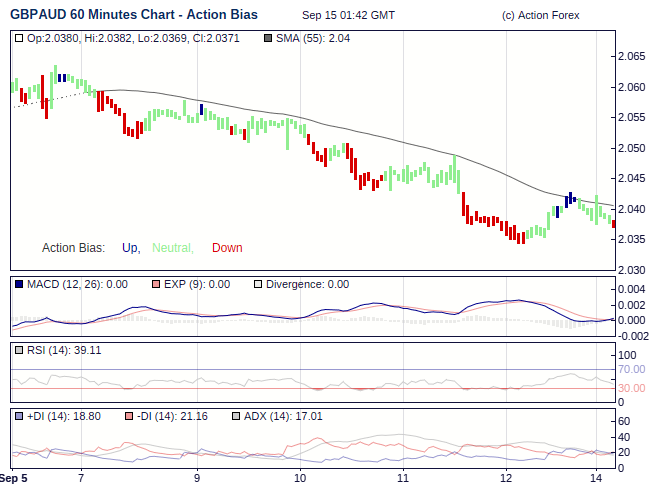Click the Sep 15 01:42 GMT timestamp
650x489 pixels.
click(x=348, y=16)
